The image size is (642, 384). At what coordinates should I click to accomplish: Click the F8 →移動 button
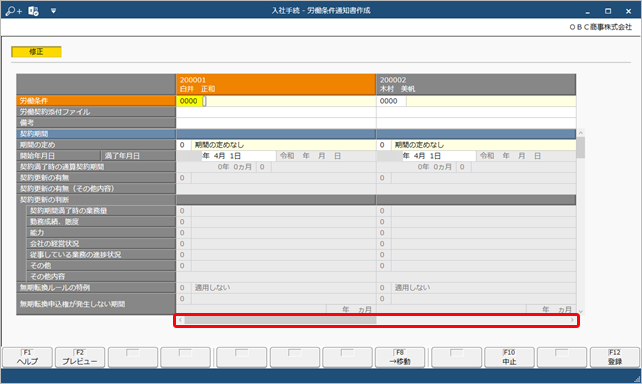click(x=400, y=357)
